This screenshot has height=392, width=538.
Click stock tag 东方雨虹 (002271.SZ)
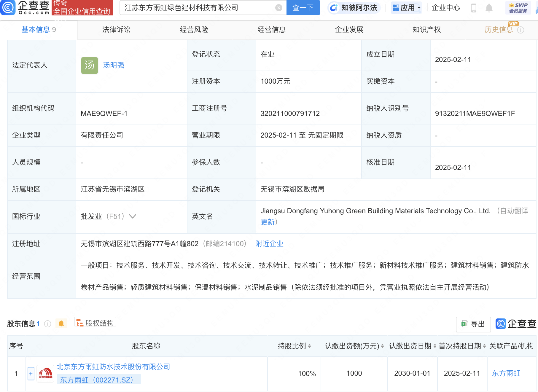point(99,380)
